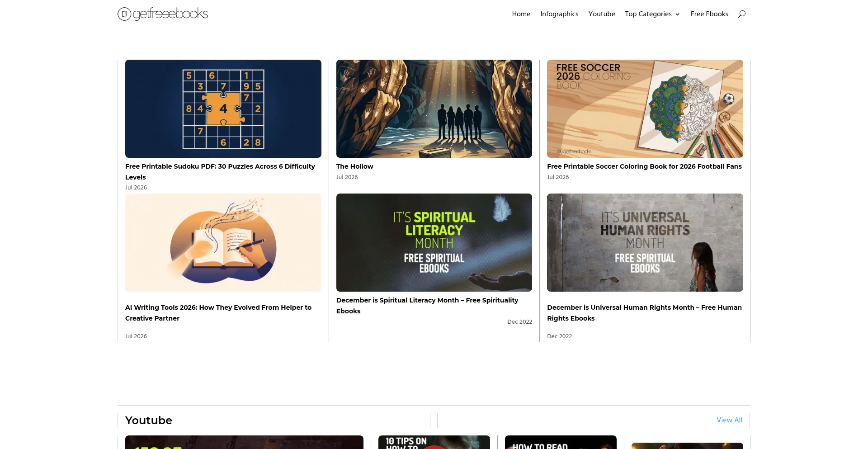This screenshot has width=868, height=449.
Task: Open December is Spiritual Literacy Month link
Action: 427,306
